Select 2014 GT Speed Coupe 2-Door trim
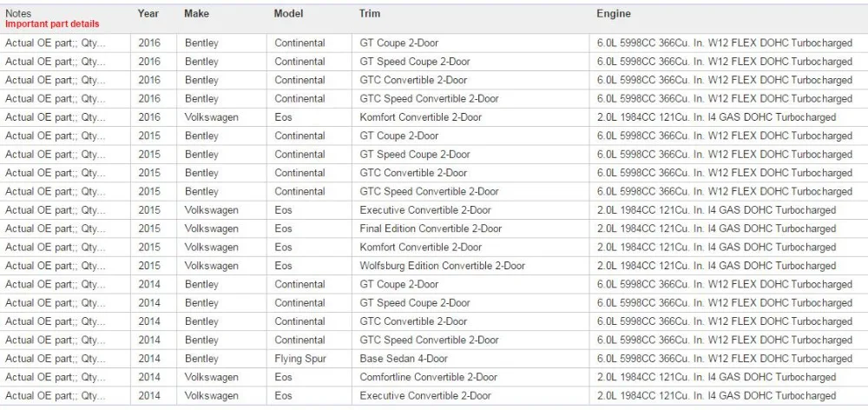This screenshot has width=868, height=410. (x=415, y=303)
